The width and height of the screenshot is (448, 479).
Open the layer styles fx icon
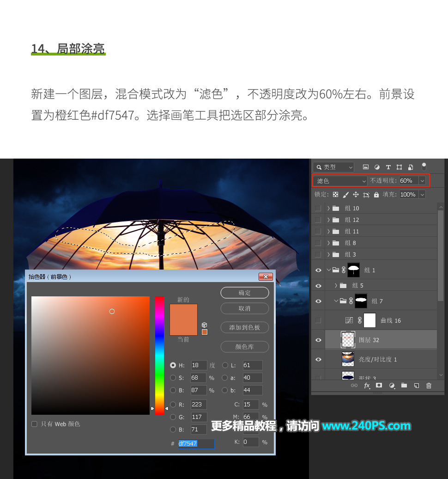click(366, 385)
